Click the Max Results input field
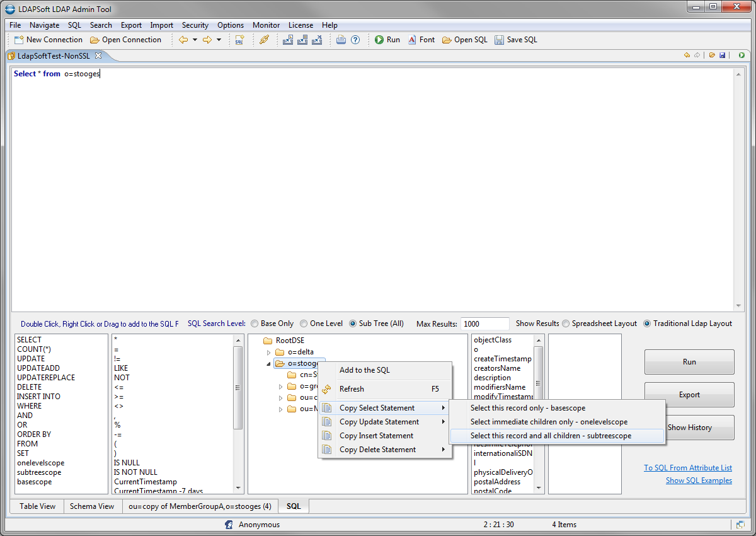The height and width of the screenshot is (536, 756). (x=484, y=323)
